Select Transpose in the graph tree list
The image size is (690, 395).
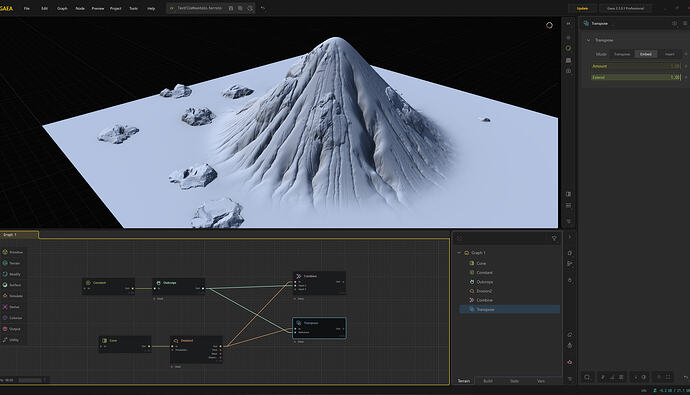click(510, 309)
